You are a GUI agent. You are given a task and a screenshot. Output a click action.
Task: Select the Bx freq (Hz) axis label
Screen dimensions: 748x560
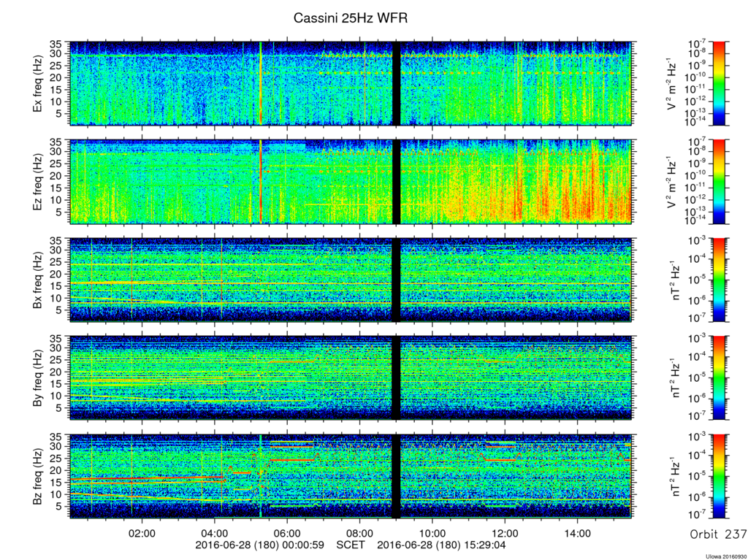[38, 279]
